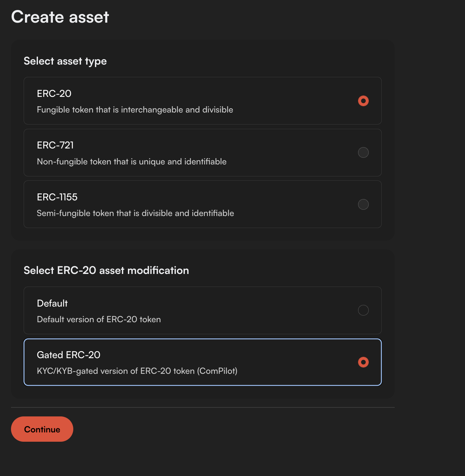Click the 'KYC/KYB-gated version' description text
Viewport: 465px width, 476px height.
tap(137, 371)
